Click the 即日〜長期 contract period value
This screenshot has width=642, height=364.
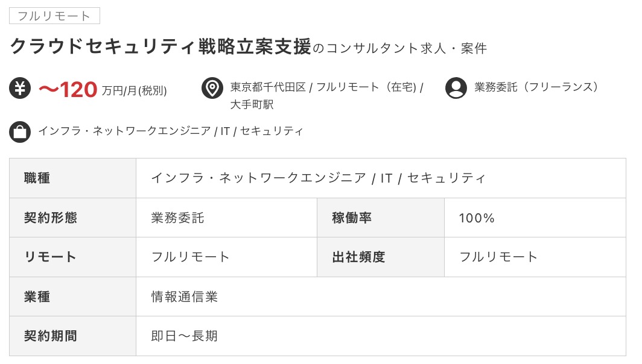click(x=184, y=336)
